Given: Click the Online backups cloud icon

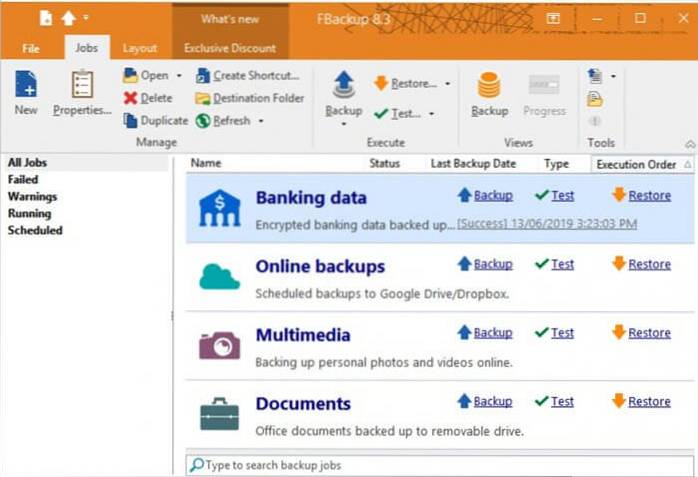Looking at the screenshot, I should click(x=219, y=276).
